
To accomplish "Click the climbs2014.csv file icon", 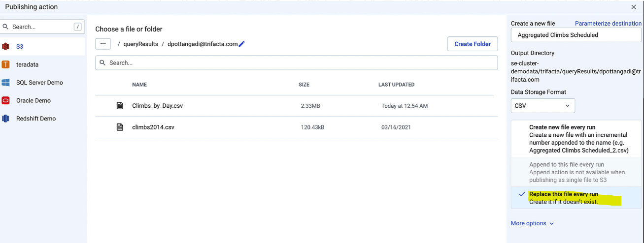I will pyautogui.click(x=119, y=127).
